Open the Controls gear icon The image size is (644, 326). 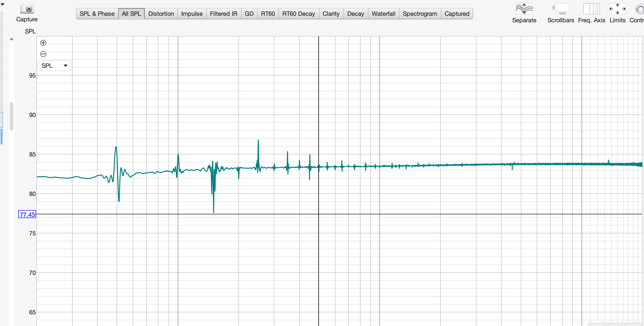pos(640,9)
